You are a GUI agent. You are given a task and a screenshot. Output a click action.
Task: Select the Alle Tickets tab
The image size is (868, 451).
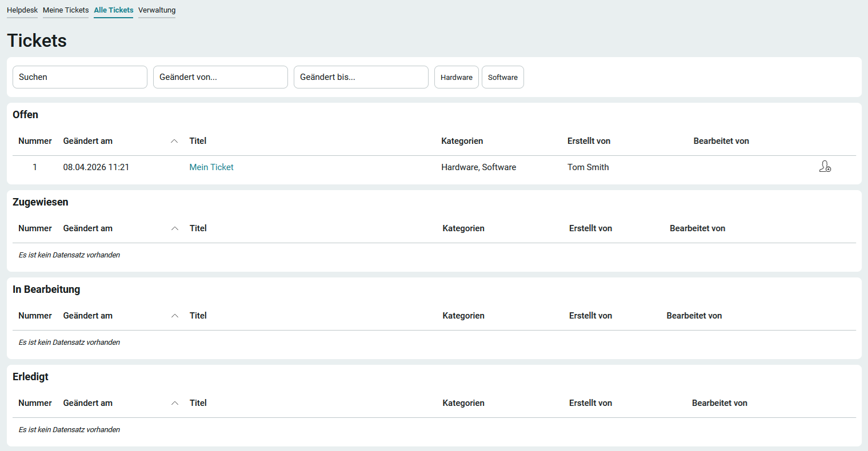(114, 10)
